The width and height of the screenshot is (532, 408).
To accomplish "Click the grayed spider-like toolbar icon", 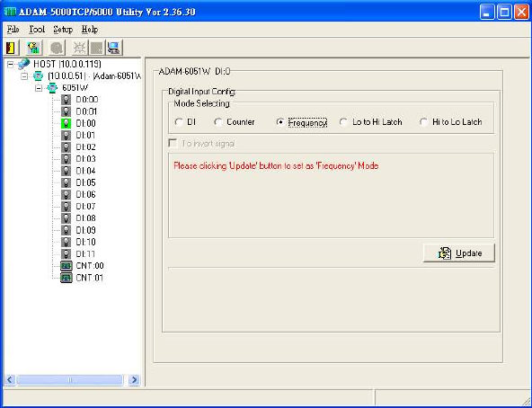I will point(80,48).
